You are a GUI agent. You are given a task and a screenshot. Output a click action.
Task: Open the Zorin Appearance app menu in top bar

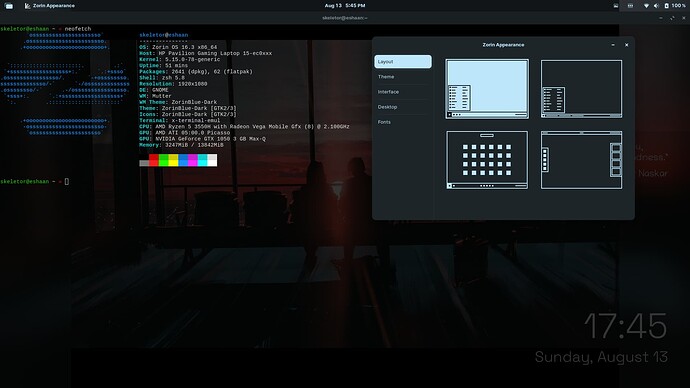click(x=50, y=6)
